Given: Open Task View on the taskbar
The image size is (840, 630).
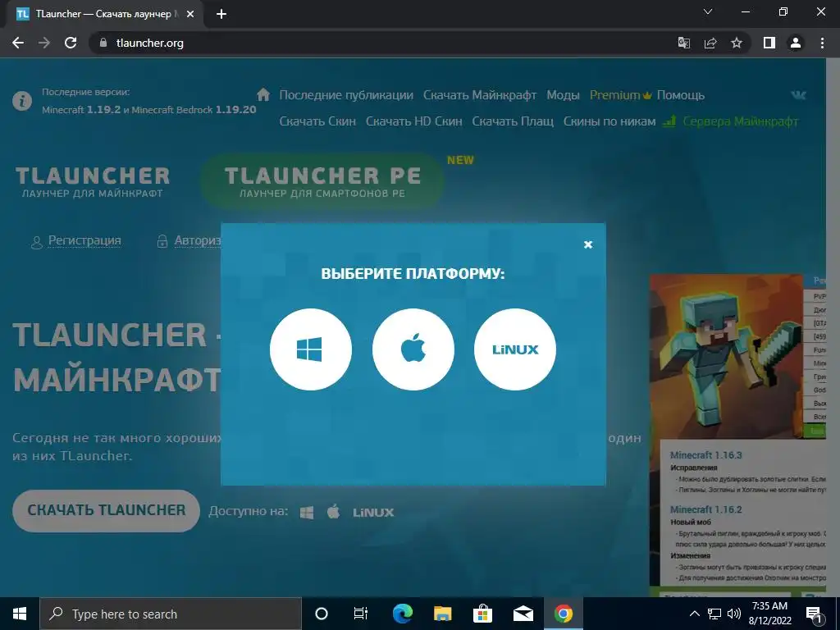Looking at the screenshot, I should (x=361, y=614).
